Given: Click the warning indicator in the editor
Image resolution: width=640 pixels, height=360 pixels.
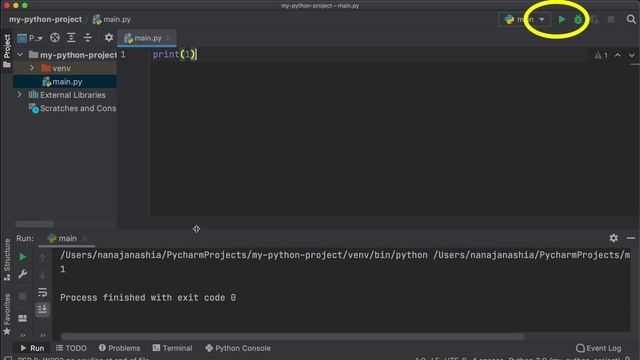Looking at the screenshot, I should (601, 55).
